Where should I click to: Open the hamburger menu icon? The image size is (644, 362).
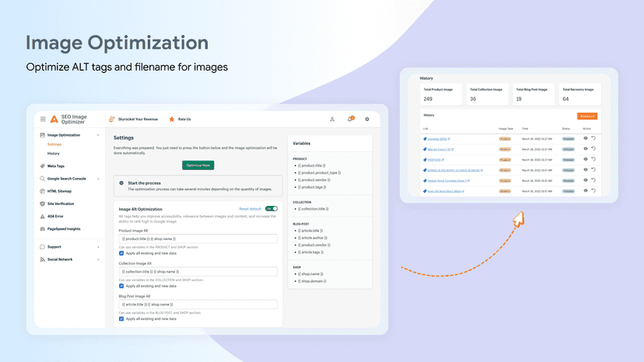[x=43, y=119]
